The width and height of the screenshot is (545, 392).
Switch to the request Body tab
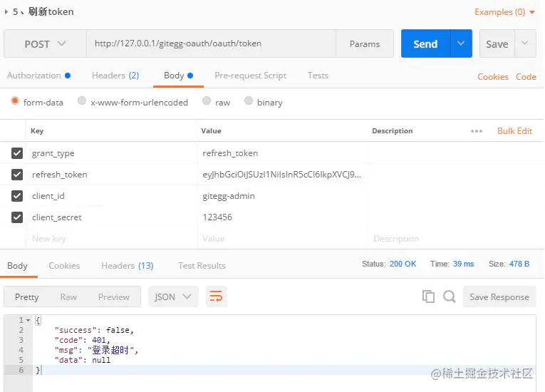point(178,76)
